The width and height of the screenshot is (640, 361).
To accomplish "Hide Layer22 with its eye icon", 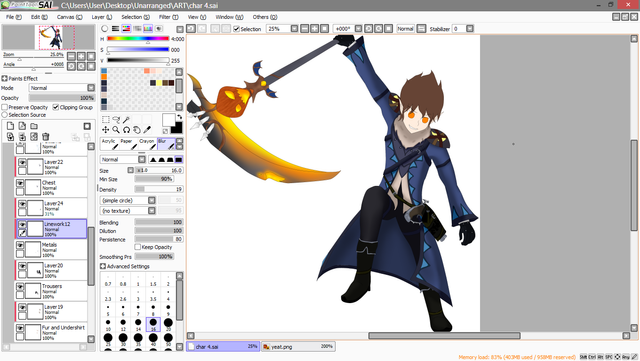I will [22, 163].
